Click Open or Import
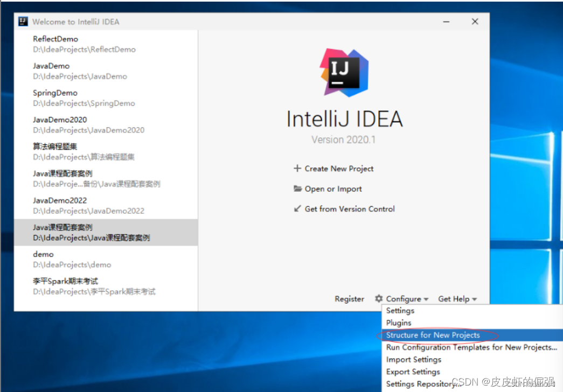The image size is (563, 392). click(333, 189)
